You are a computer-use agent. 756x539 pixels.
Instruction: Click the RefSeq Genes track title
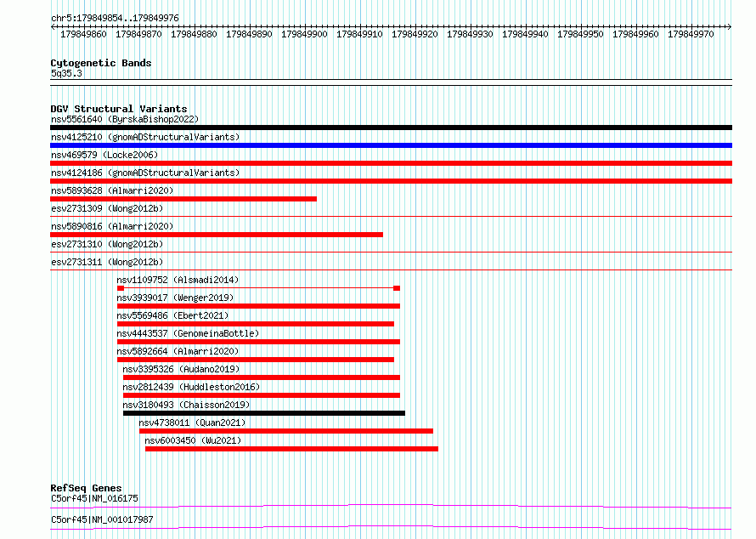click(x=86, y=488)
